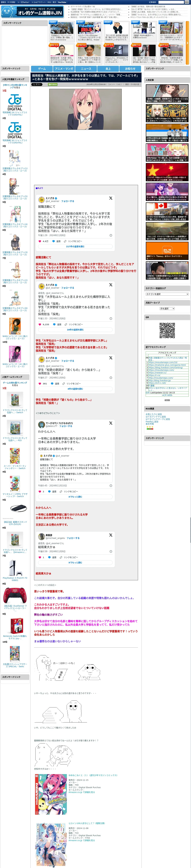Click the green Follow button
191x868 pixels.
53,85
